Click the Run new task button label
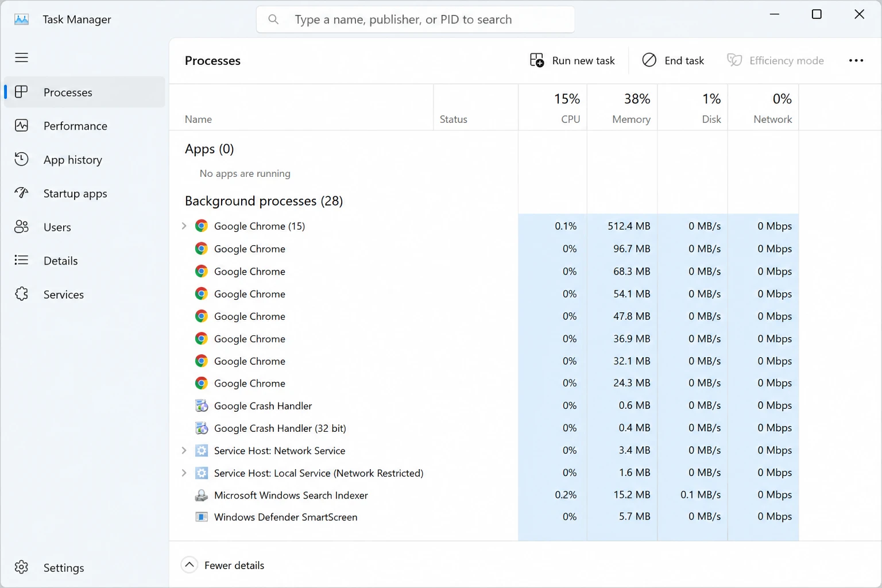 [x=583, y=60]
